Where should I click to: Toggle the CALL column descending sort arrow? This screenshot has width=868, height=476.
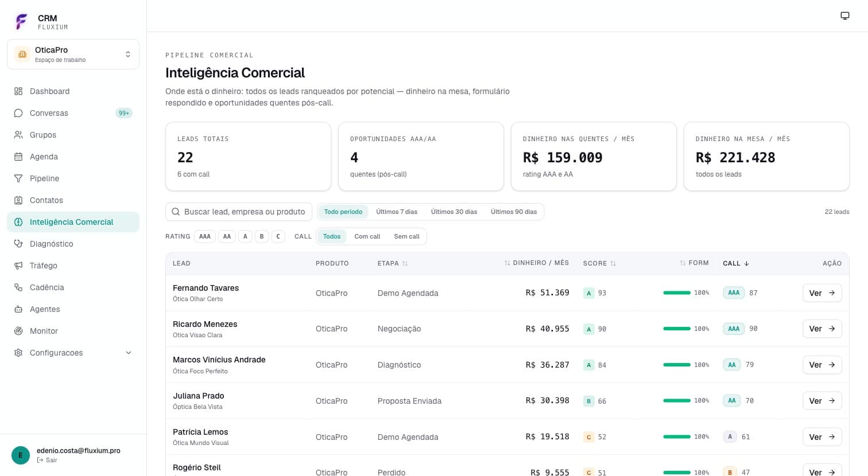click(746, 263)
